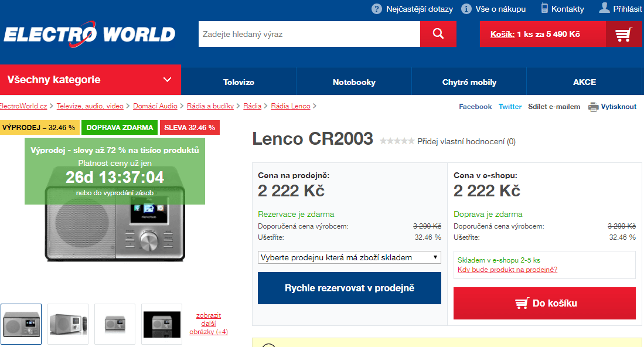Click zobrazit další obrázky (+4) link

(208, 324)
